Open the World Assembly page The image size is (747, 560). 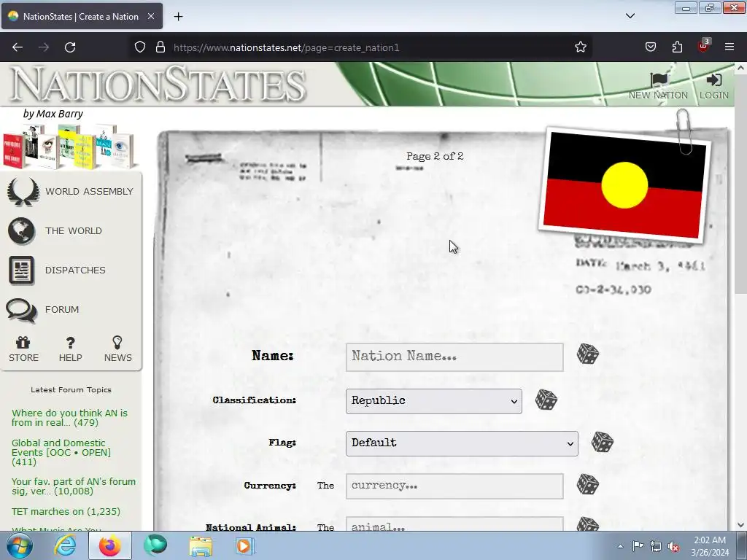point(71,192)
